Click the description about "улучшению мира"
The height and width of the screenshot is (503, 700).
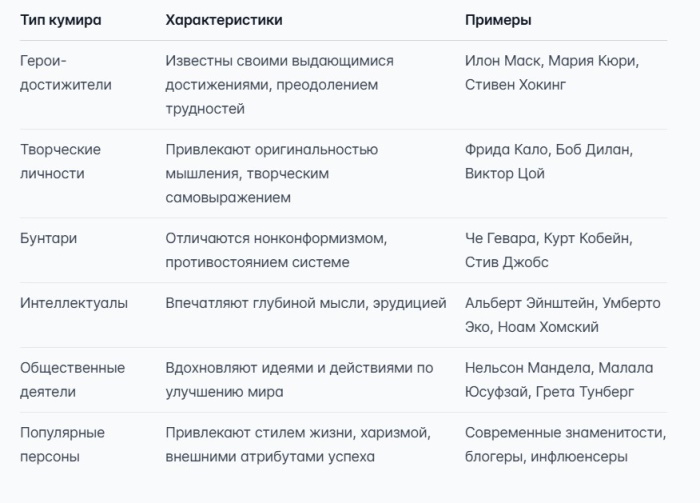point(298,380)
